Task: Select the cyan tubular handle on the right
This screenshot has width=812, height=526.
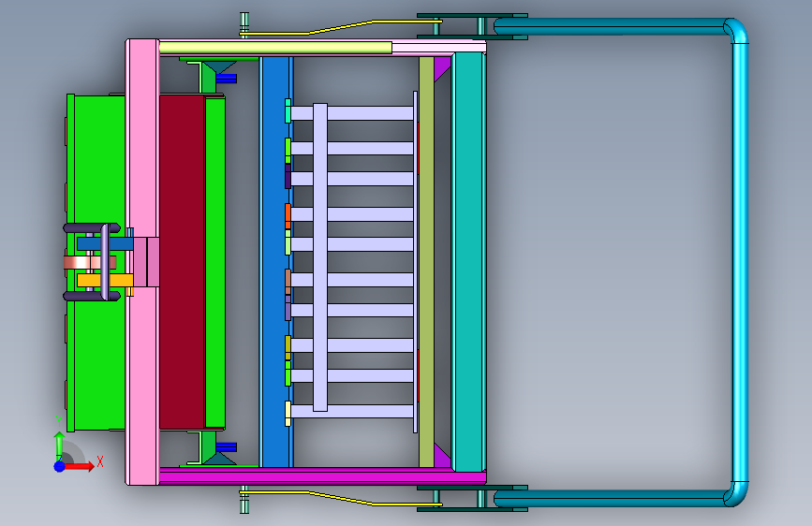Action: tap(740, 263)
